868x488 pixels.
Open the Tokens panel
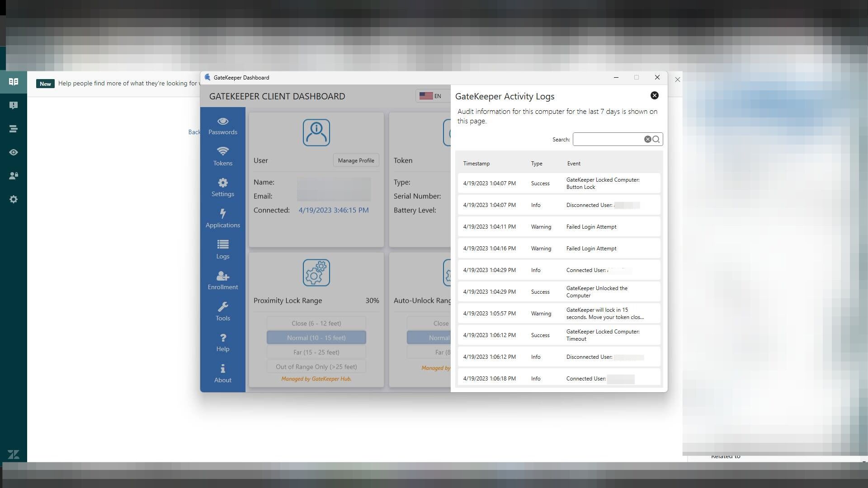[x=222, y=157]
